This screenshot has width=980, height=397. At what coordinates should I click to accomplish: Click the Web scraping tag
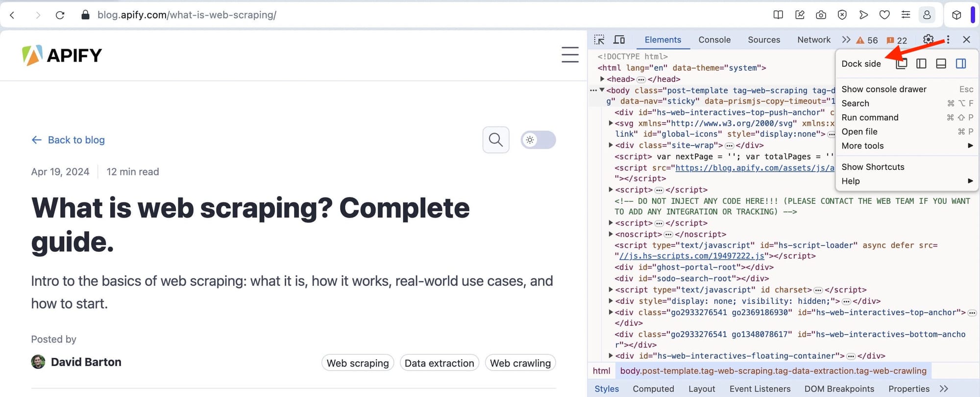(x=358, y=363)
